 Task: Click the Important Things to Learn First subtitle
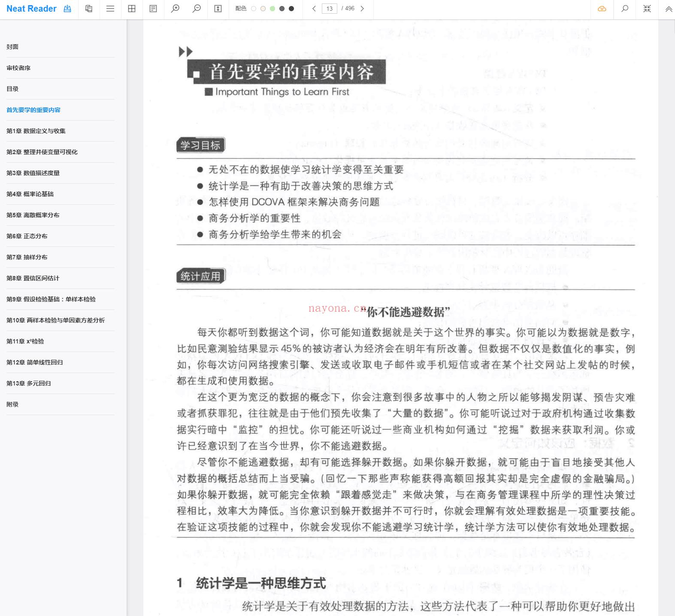pyautogui.click(x=282, y=92)
